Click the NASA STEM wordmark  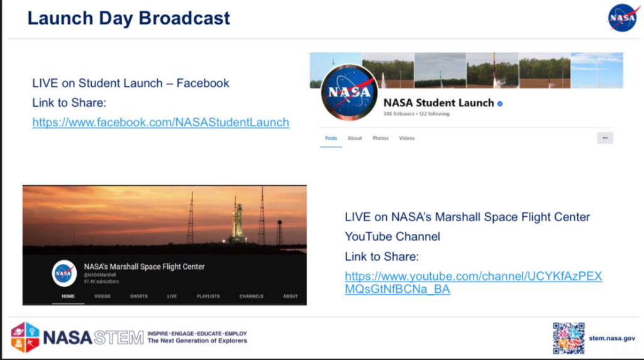click(x=94, y=337)
